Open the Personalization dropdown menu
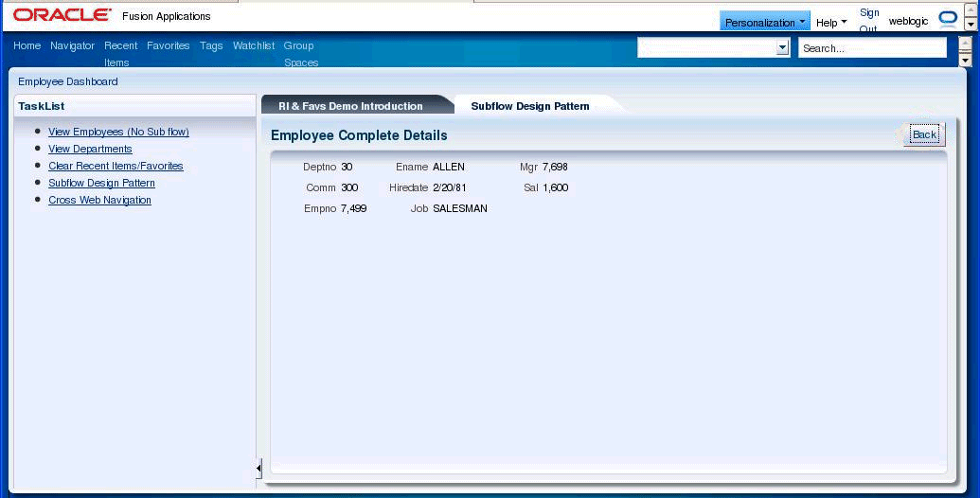The image size is (980, 498). point(765,23)
